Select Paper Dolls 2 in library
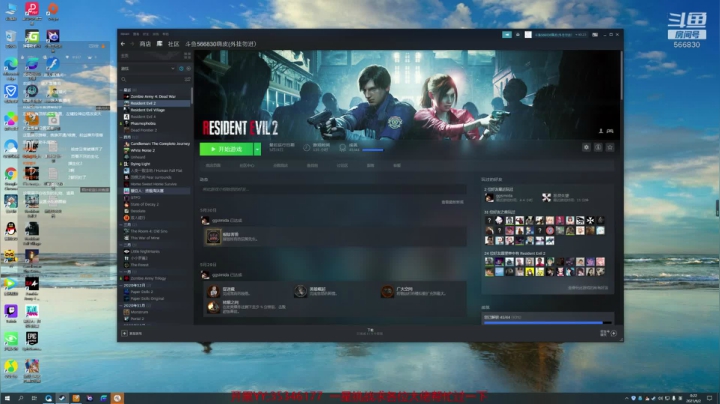The image size is (720, 404). pyautogui.click(x=142, y=292)
